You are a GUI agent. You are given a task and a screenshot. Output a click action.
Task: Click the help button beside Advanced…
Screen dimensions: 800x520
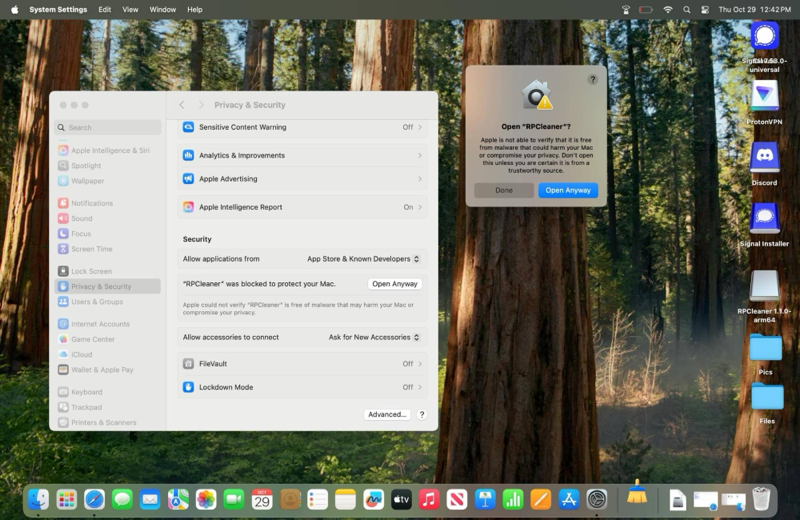coord(421,415)
